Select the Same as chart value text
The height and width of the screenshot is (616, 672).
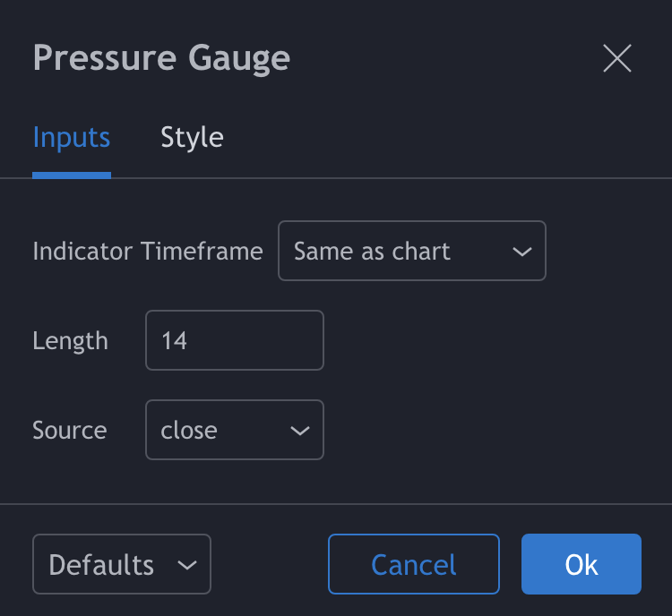(372, 252)
